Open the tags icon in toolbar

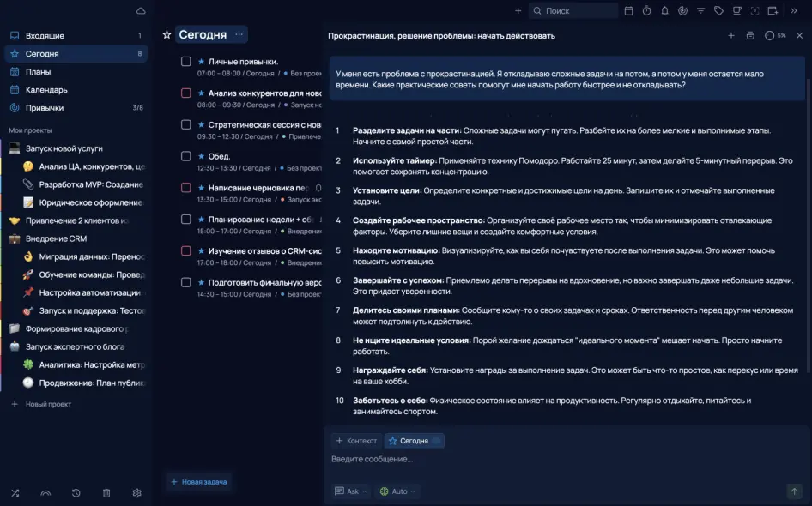pos(718,11)
